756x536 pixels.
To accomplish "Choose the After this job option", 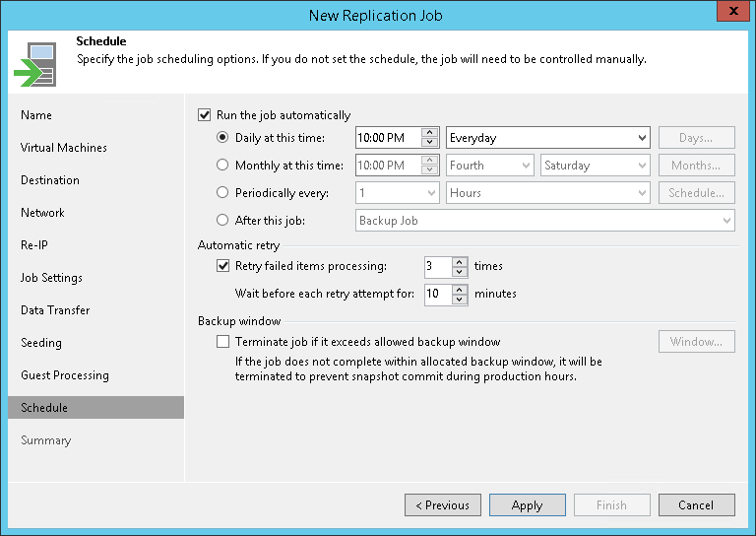I will [x=222, y=221].
